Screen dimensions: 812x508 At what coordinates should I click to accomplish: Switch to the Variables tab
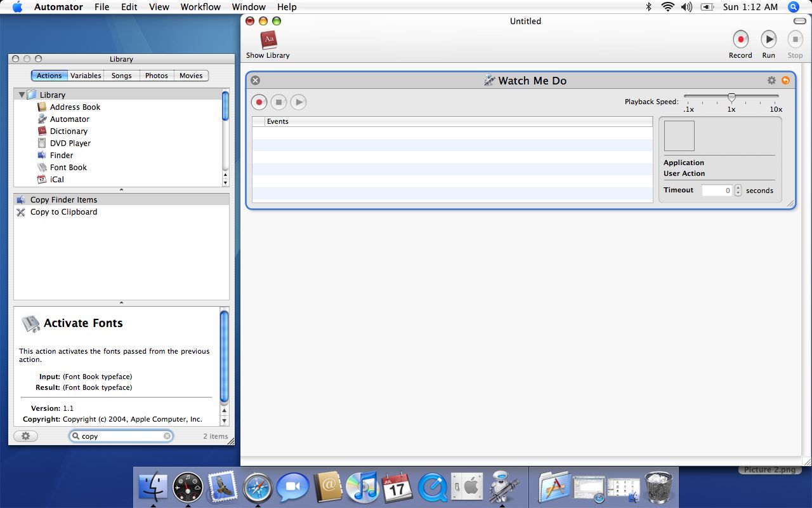click(x=86, y=76)
